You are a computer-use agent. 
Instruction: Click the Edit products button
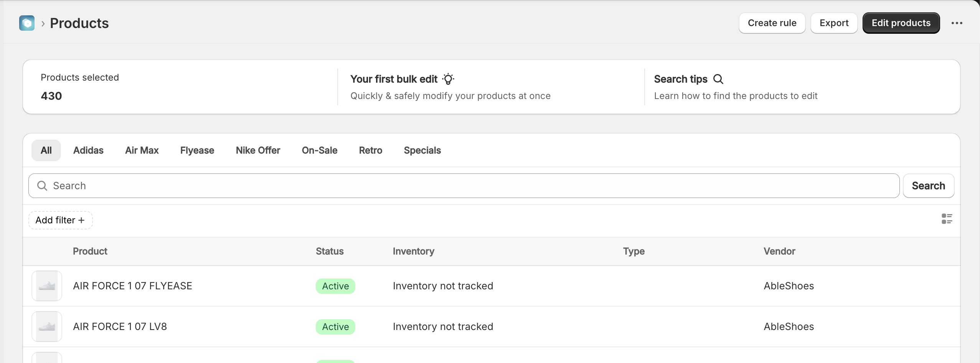(x=901, y=23)
